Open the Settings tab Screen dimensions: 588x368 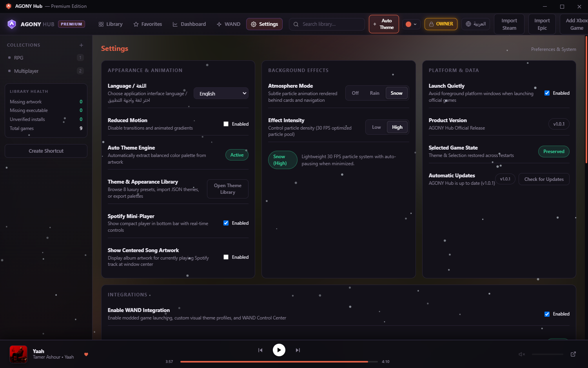(265, 24)
